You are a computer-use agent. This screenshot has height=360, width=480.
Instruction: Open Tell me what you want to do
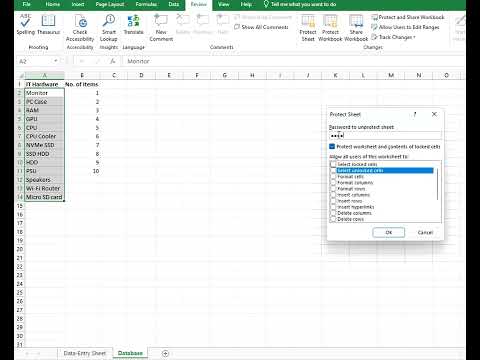click(299, 4)
